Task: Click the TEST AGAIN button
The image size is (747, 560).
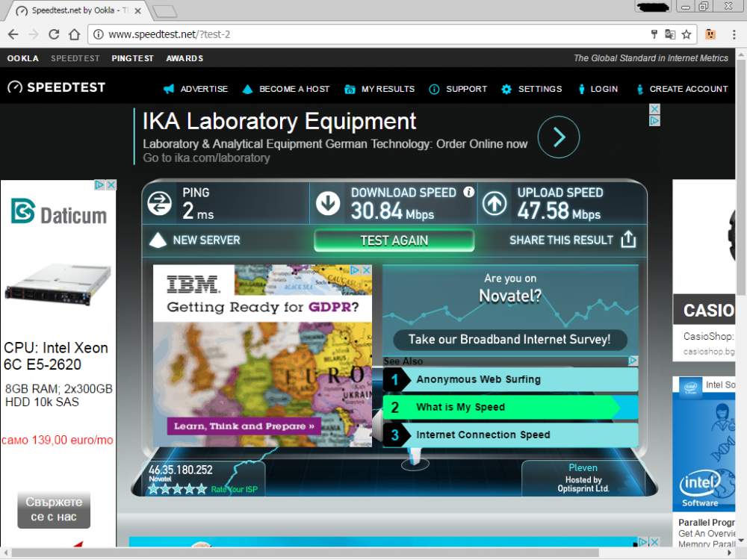Action: tap(394, 240)
